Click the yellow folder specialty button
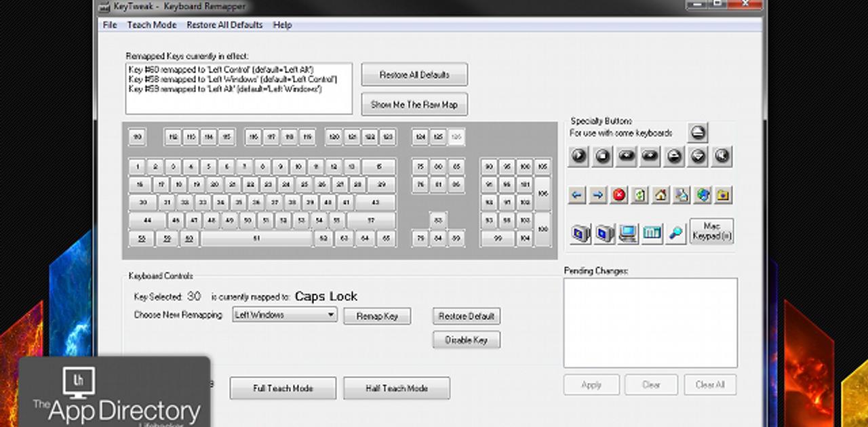 (x=723, y=195)
